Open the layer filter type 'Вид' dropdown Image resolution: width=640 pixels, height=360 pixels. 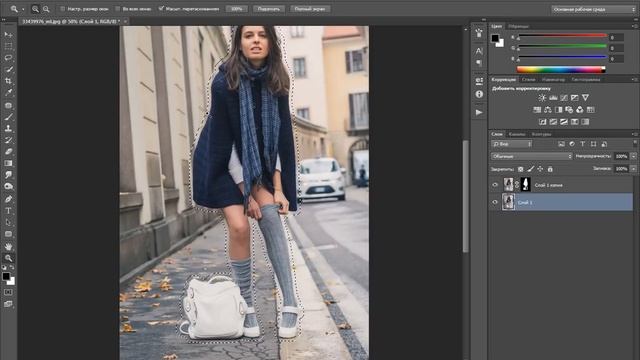point(511,144)
